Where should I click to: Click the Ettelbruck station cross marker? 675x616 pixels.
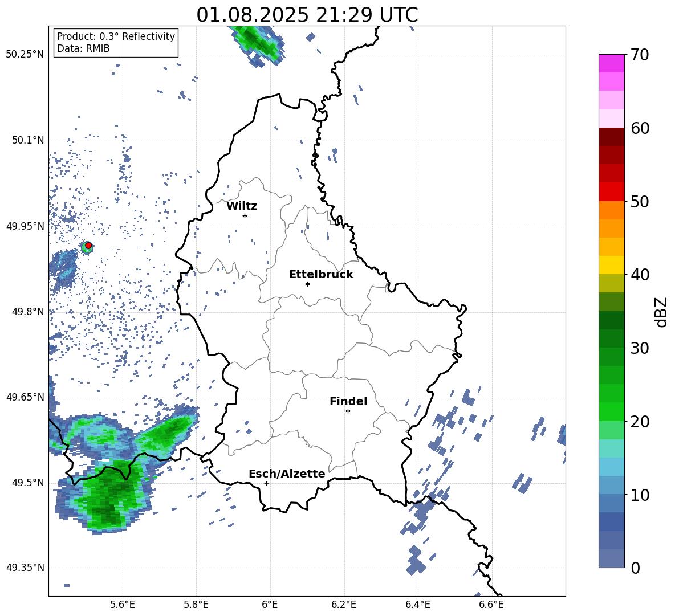point(307,284)
